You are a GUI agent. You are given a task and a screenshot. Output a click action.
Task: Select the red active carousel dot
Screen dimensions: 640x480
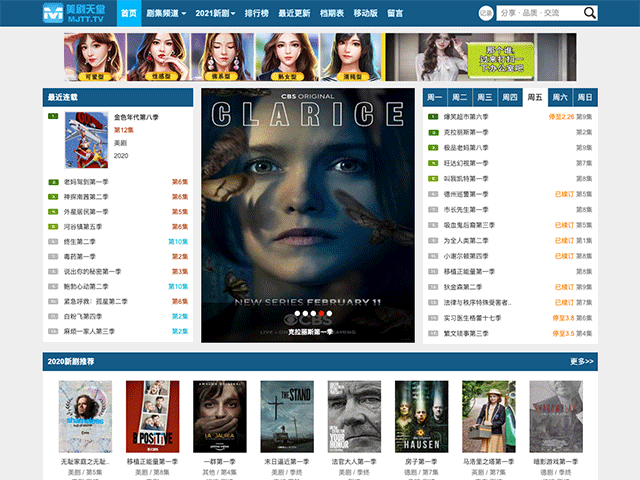321,313
